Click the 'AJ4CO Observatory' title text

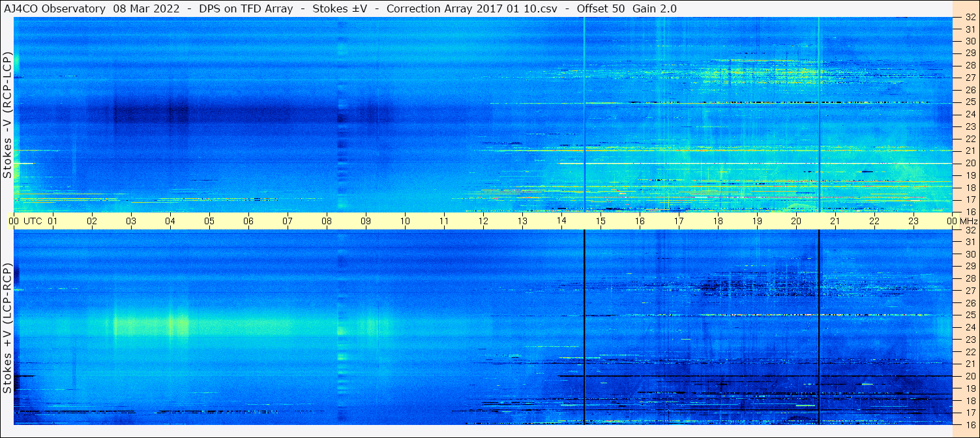55,8
